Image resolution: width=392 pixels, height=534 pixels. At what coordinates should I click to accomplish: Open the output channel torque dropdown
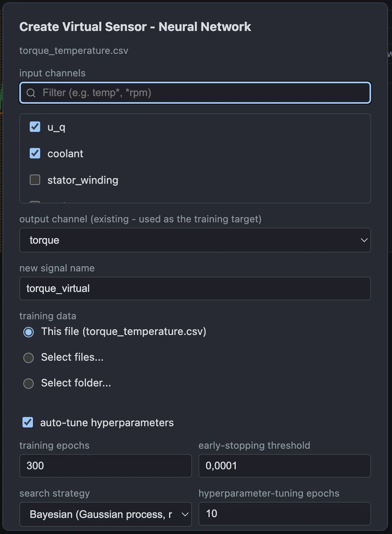(x=195, y=240)
